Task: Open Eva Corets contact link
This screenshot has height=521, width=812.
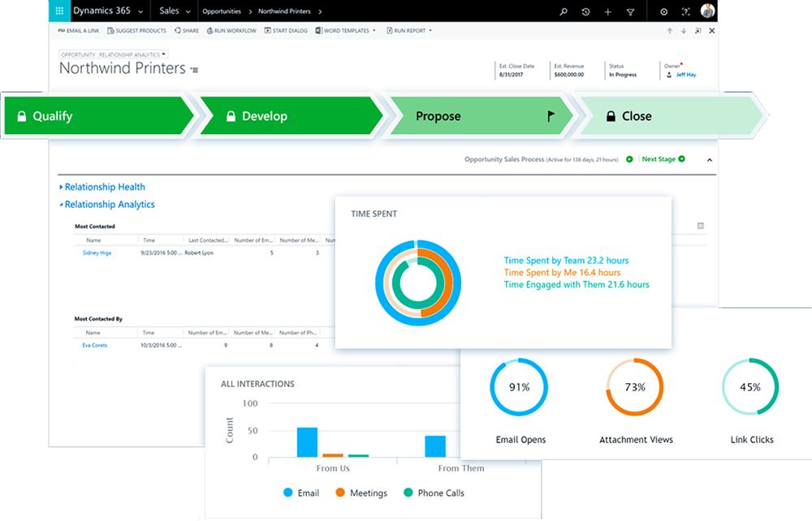Action: point(95,345)
